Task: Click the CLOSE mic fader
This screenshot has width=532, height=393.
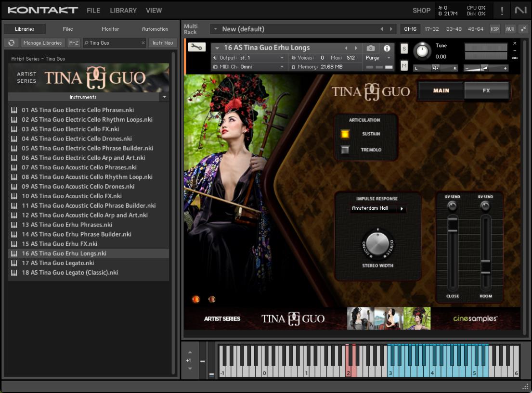Action: pos(453,226)
